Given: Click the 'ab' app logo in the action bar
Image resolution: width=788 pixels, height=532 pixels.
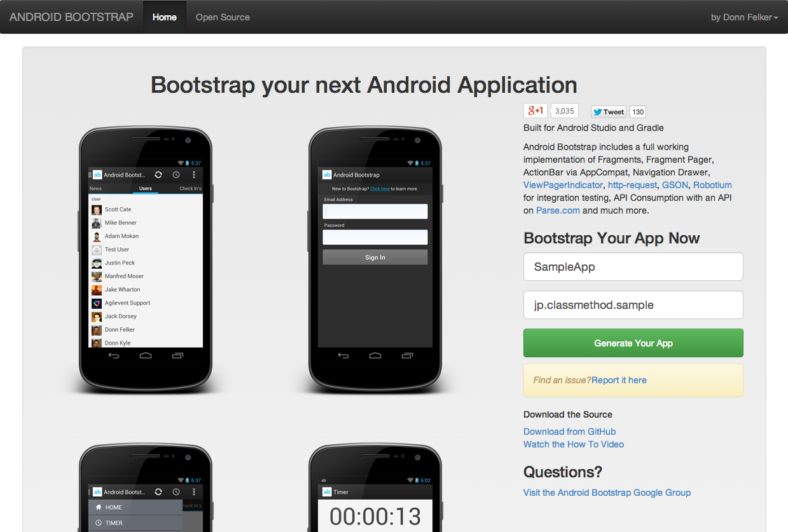Looking at the screenshot, I should [97, 175].
